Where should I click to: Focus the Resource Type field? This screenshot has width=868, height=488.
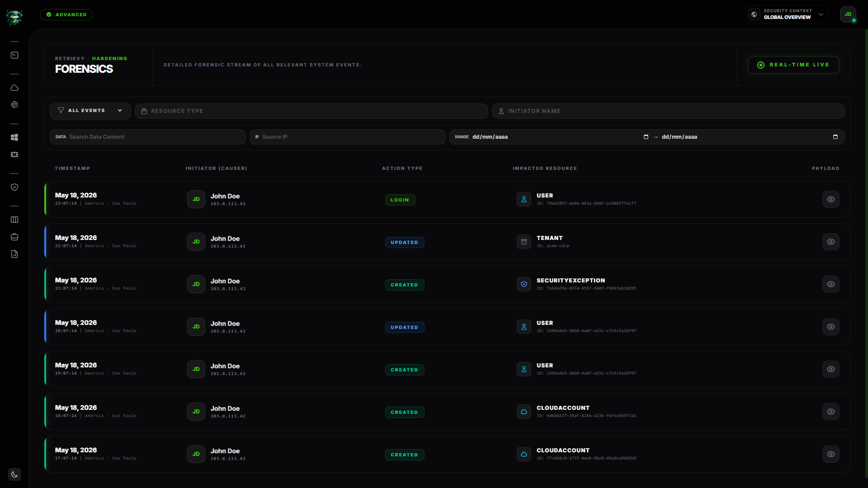(311, 111)
